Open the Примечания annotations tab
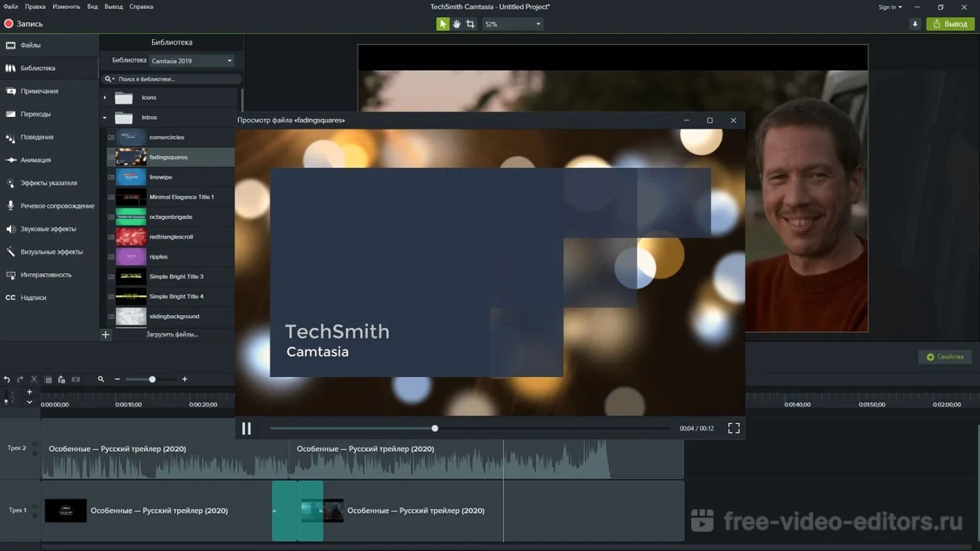Viewport: 980px width, 551px height. 49,91
